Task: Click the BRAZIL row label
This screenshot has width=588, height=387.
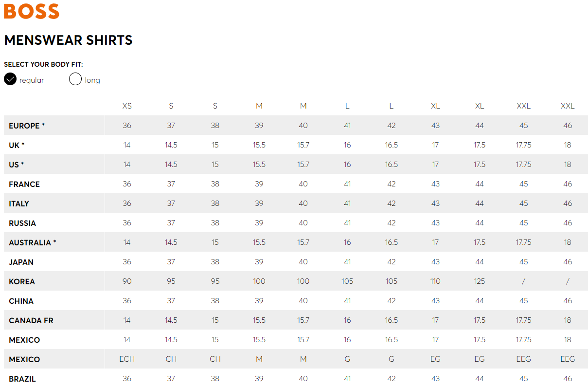Action: 22,379
